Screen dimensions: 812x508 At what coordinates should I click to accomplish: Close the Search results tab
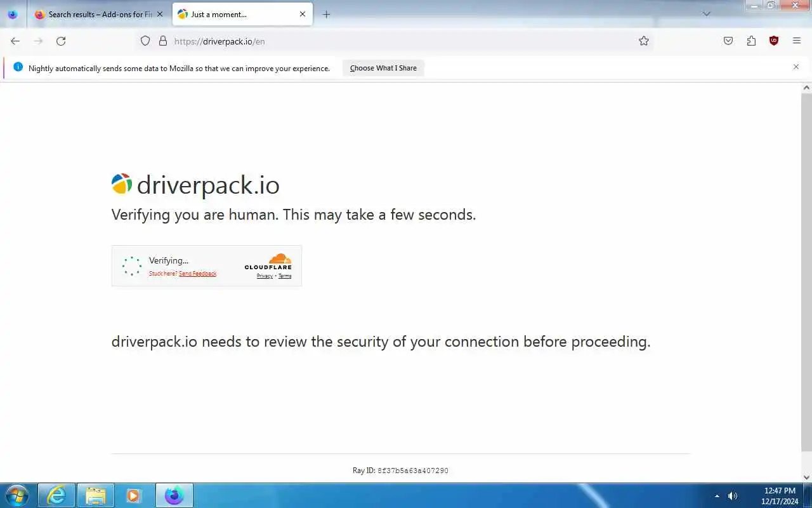[160, 14]
